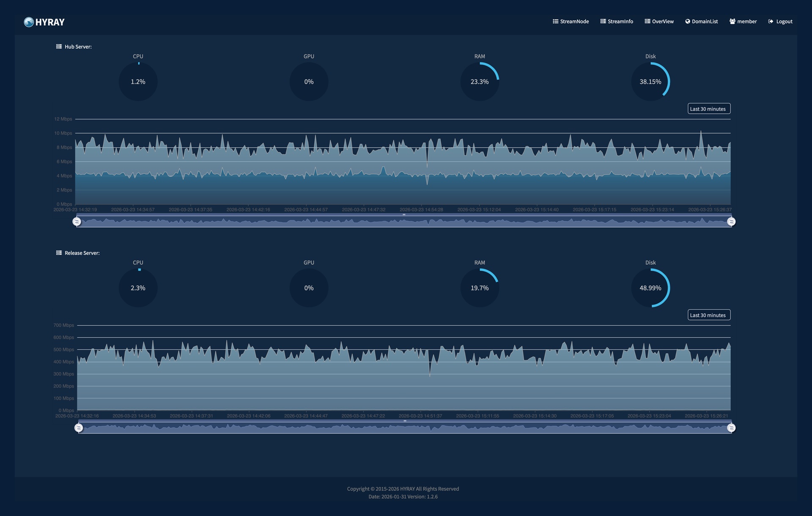Go to the OverView page
The width and height of the screenshot is (812, 516).
[662, 21]
